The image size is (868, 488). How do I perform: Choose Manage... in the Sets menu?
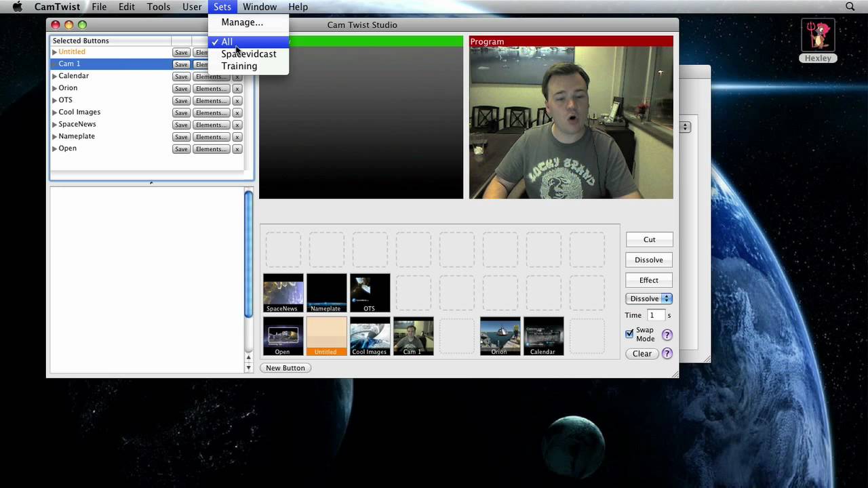click(x=242, y=22)
